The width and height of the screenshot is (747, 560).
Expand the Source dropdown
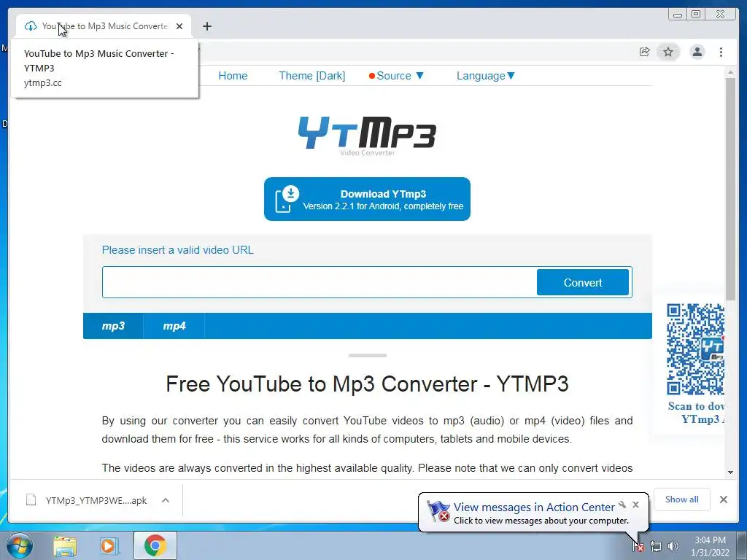396,76
